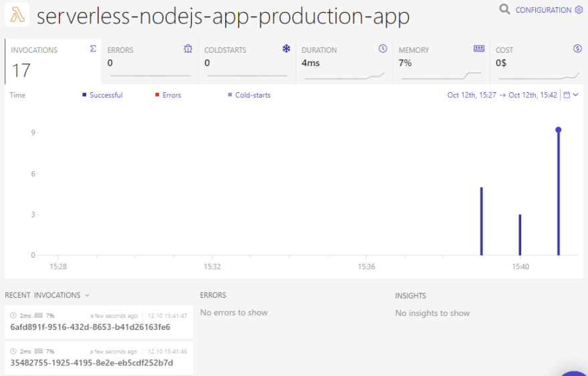
Task: Select the chart bar reaching five invocations
Action: (x=482, y=221)
